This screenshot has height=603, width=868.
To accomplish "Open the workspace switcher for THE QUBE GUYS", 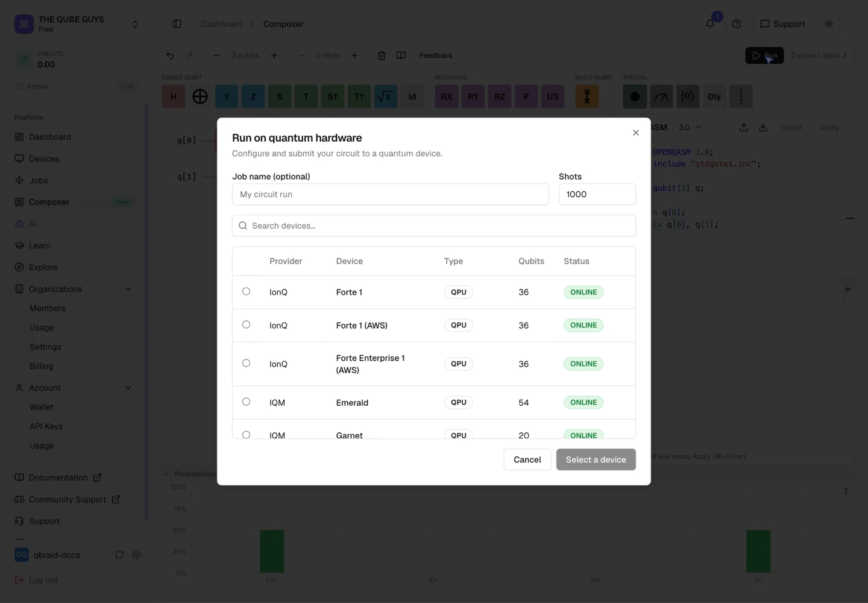I will (x=135, y=24).
